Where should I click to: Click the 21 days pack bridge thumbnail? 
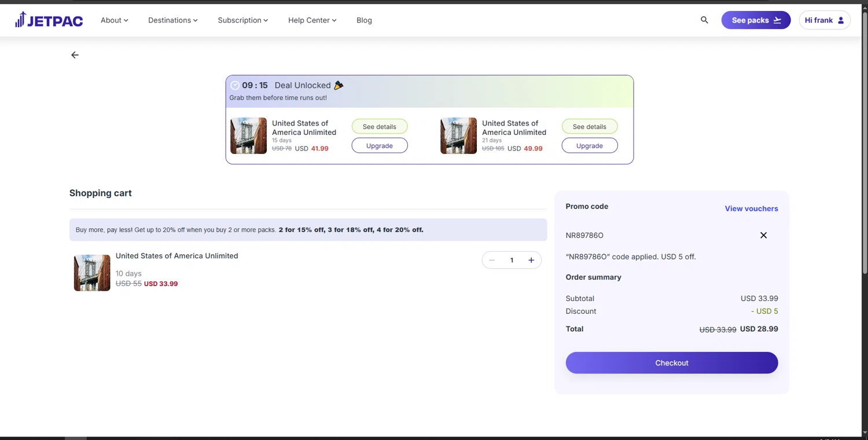(x=458, y=135)
